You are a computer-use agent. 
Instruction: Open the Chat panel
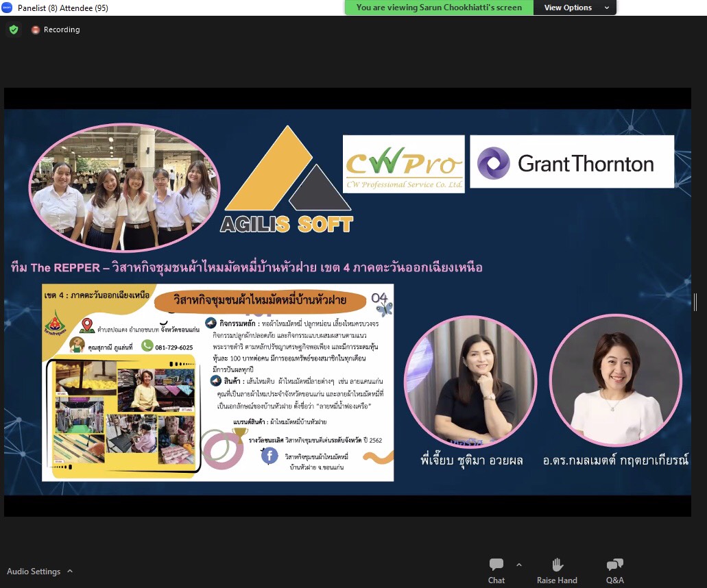pos(496,571)
